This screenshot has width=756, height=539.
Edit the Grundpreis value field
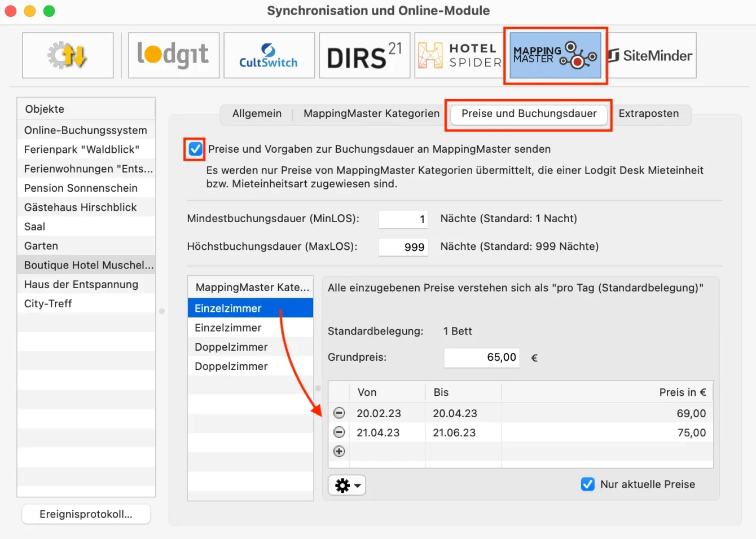pos(482,357)
